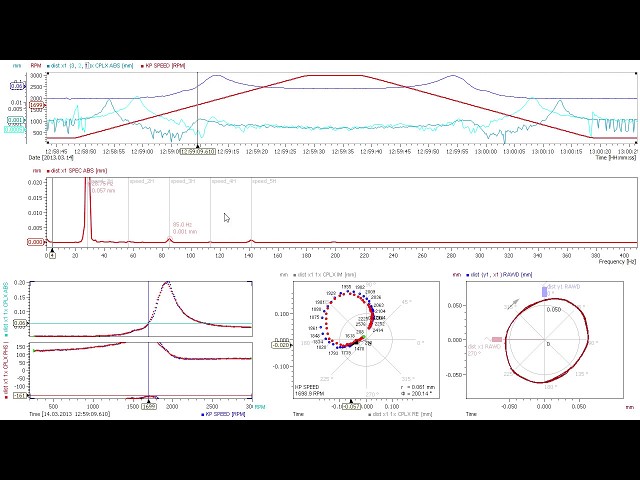Click the 'KP SPEED [RPM]' legend above trend plot

coord(163,66)
